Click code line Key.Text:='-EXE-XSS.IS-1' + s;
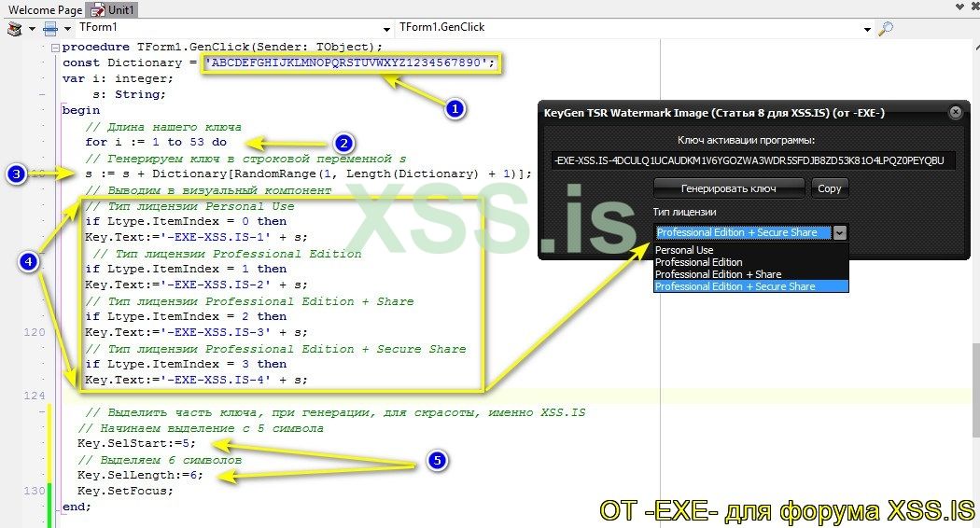The width and height of the screenshot is (980, 528). click(x=196, y=237)
